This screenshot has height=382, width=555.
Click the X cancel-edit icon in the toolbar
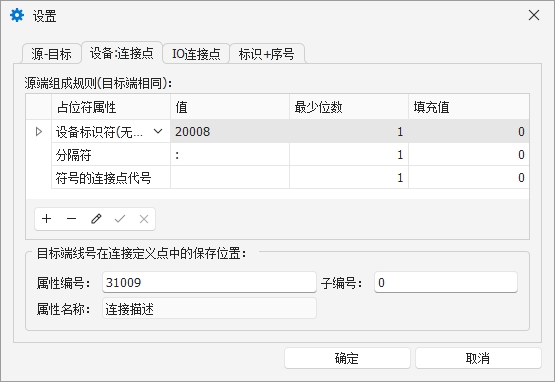pos(144,219)
